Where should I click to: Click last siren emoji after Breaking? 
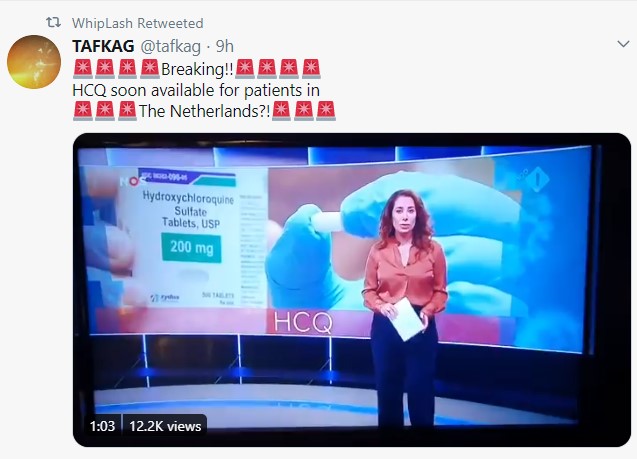point(311,69)
